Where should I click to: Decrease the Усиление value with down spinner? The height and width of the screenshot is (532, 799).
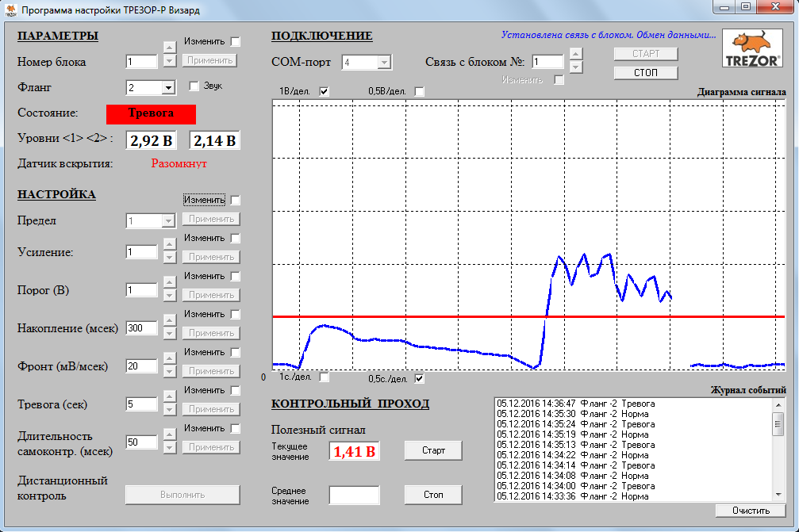click(x=170, y=258)
